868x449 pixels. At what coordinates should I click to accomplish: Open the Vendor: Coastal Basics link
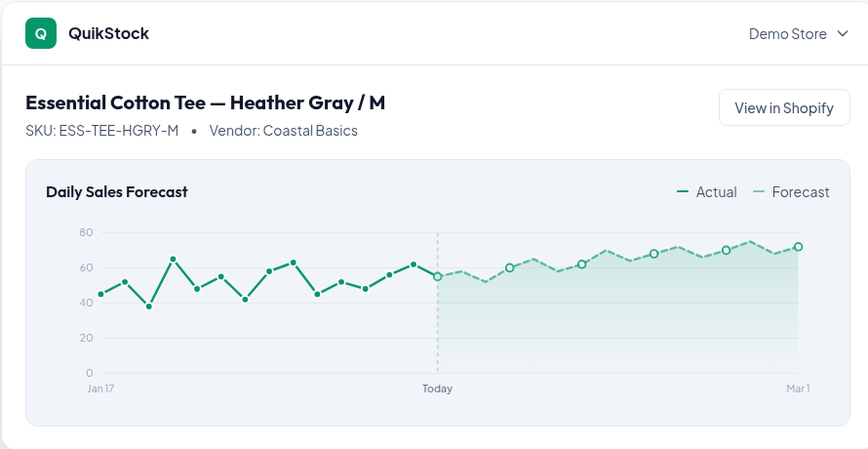(x=283, y=131)
